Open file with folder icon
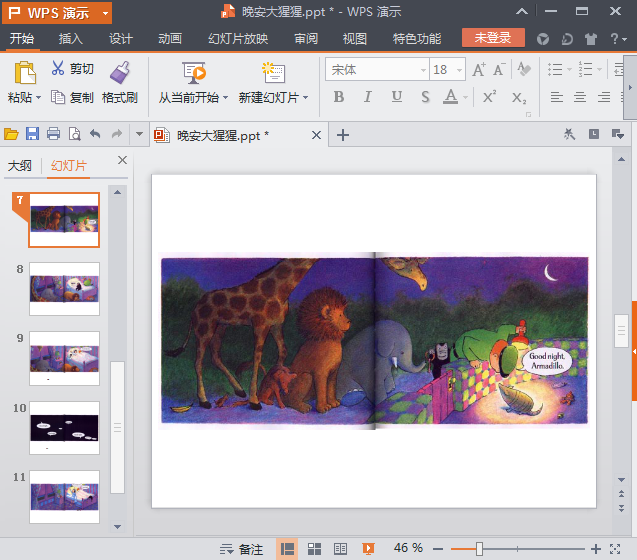 click(11, 134)
